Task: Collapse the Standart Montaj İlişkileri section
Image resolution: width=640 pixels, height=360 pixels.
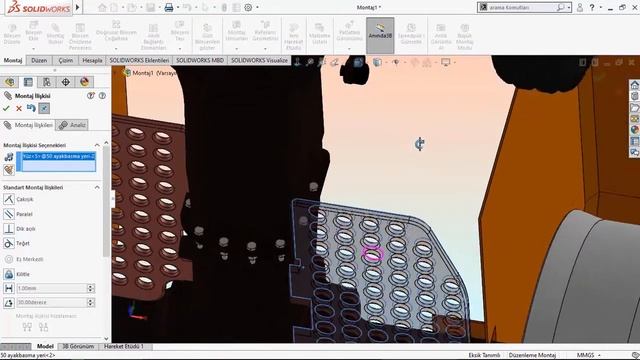Action: pos(97,187)
